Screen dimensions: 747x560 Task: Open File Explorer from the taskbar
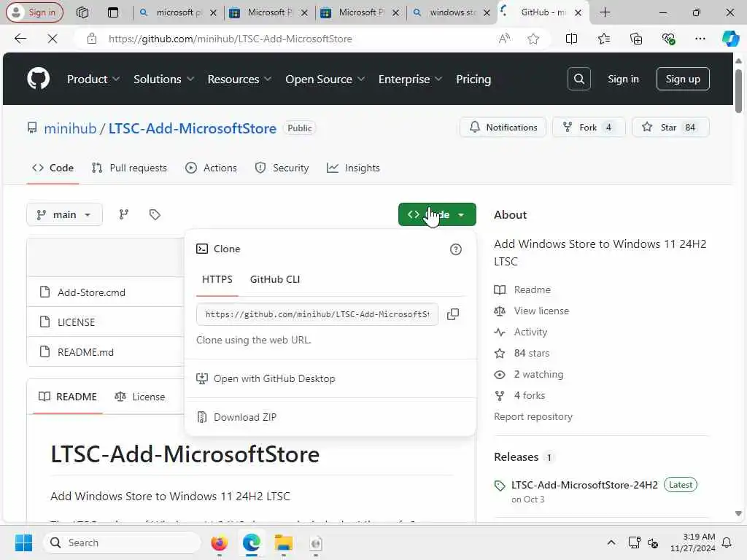tap(284, 542)
